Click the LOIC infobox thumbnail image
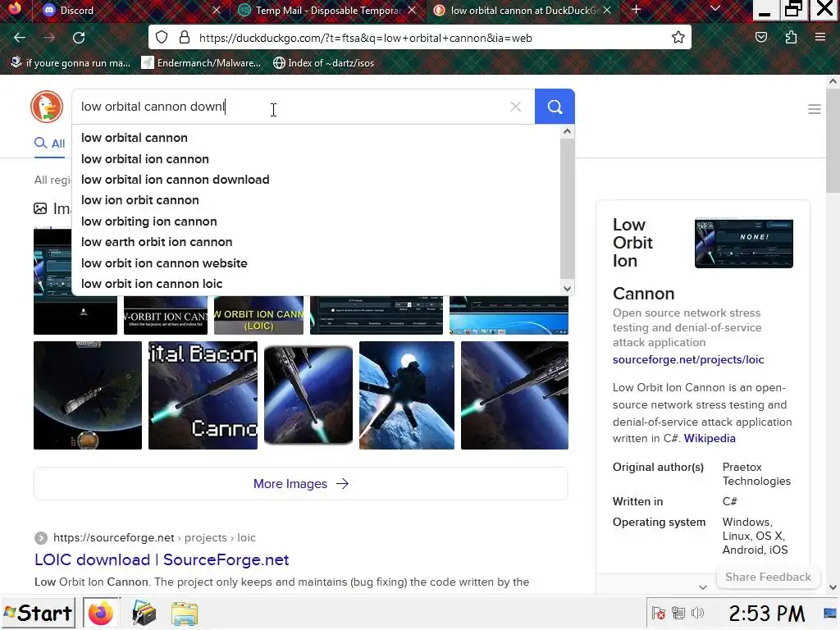The image size is (840, 630). click(743, 243)
